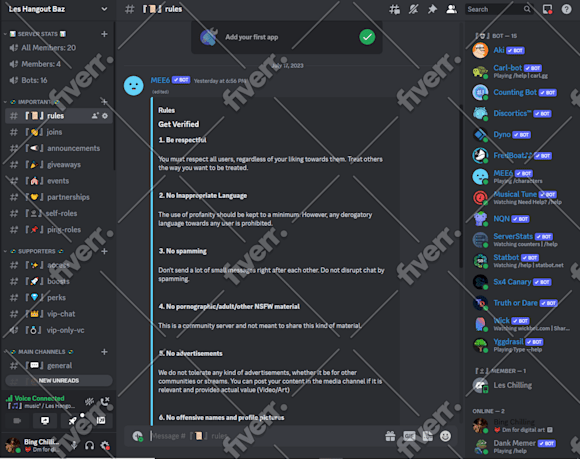Add channel to SUPPORTERS category
Viewport: 580px width, 459px height.
104,252
